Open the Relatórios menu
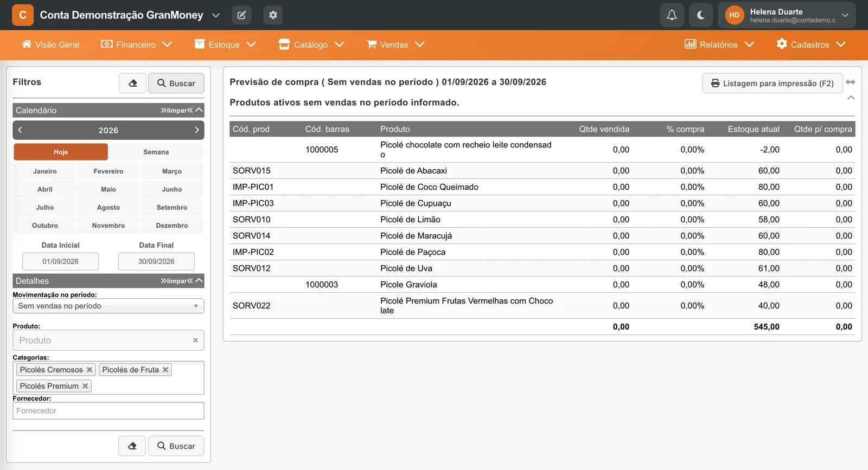Viewport: 868px width, 470px height. [x=719, y=44]
